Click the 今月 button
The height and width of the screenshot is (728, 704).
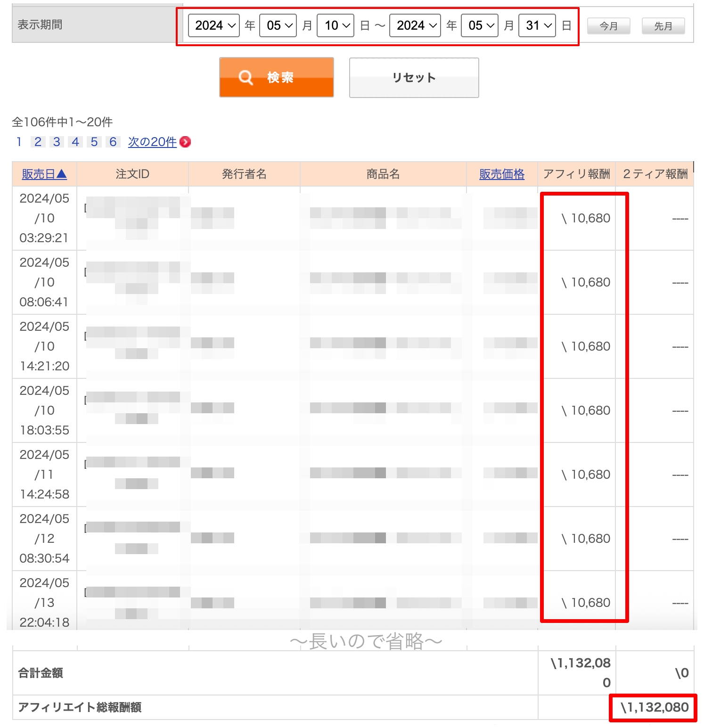coord(608,26)
